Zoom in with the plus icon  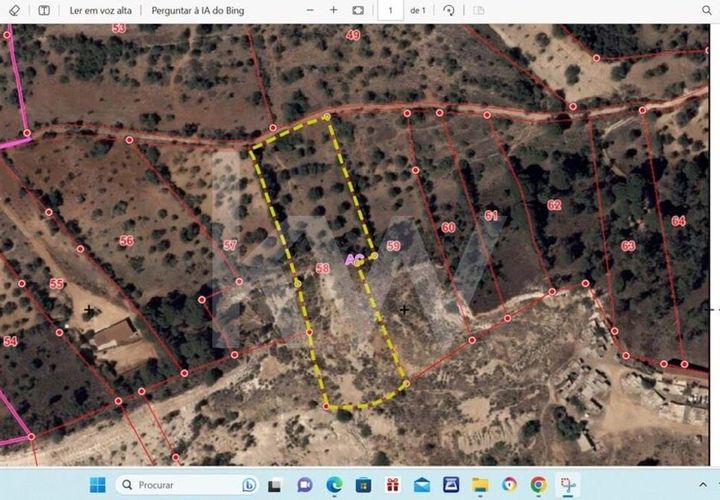(x=333, y=10)
